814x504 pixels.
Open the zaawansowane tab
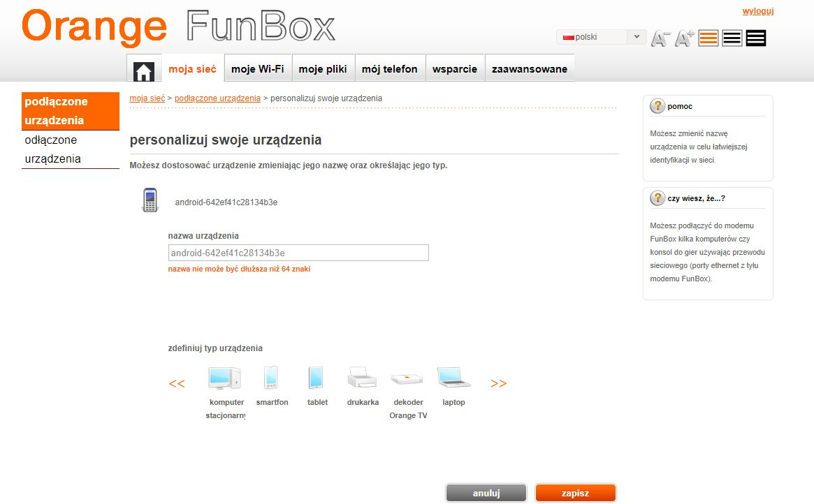coord(530,69)
